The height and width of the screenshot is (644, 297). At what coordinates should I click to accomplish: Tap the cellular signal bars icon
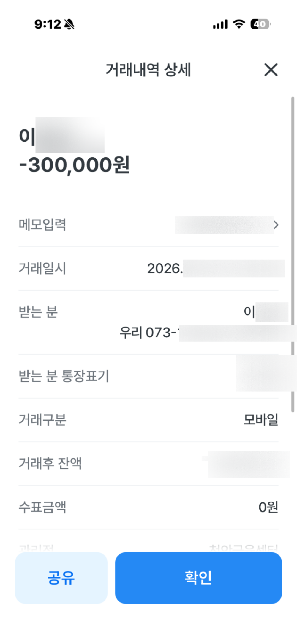220,24
